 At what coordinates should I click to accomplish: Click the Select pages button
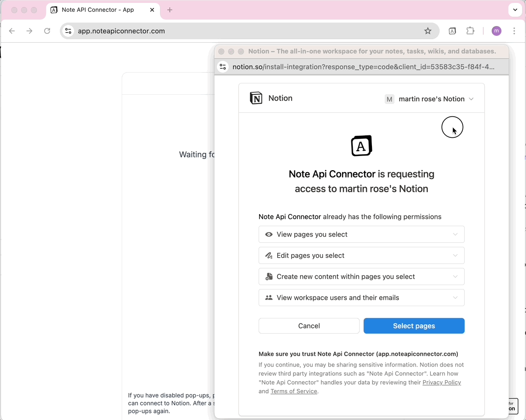(x=414, y=326)
